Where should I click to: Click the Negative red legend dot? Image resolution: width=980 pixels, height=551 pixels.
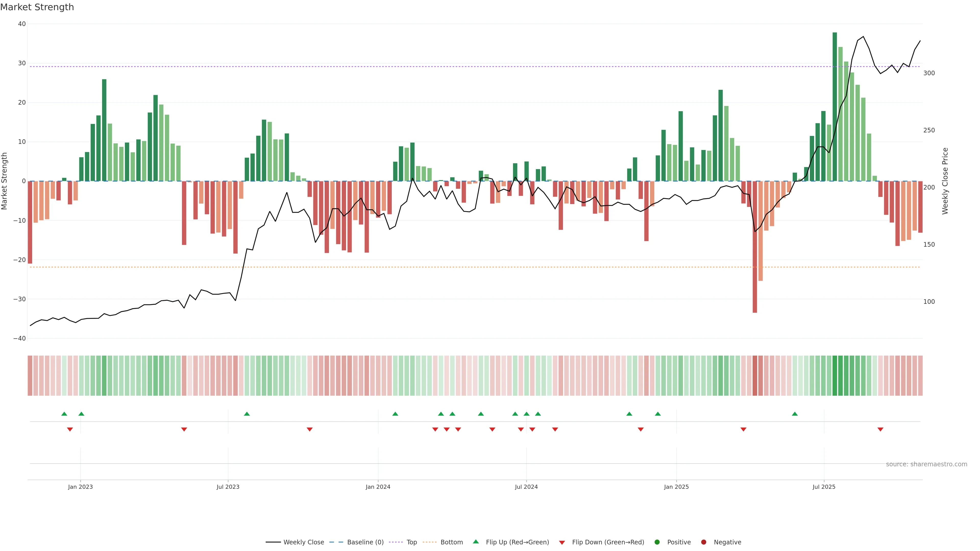click(x=703, y=542)
